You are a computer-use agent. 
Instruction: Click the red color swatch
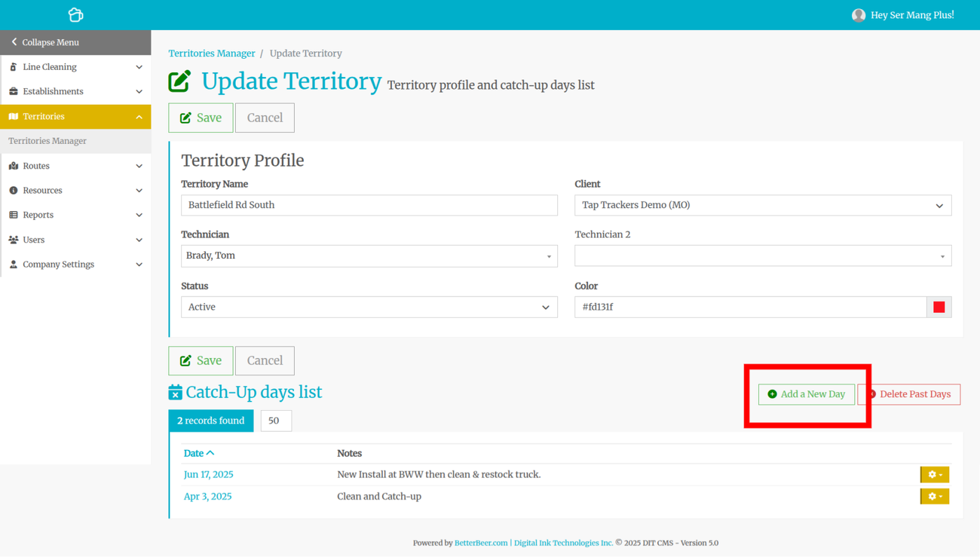coord(939,307)
